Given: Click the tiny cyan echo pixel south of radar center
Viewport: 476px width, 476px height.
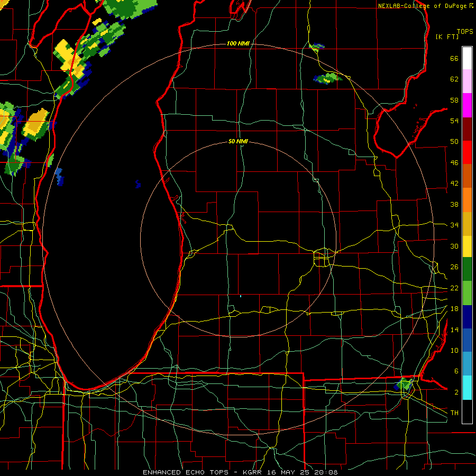Looking at the screenshot, I should (x=241, y=296).
